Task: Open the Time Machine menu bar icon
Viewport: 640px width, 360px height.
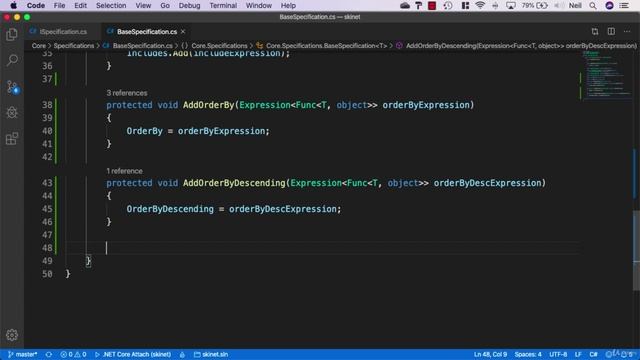Action: tap(448, 5)
